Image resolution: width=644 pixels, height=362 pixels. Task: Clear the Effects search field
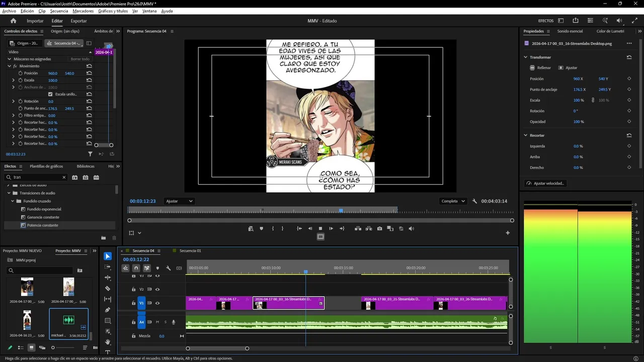[x=64, y=177]
